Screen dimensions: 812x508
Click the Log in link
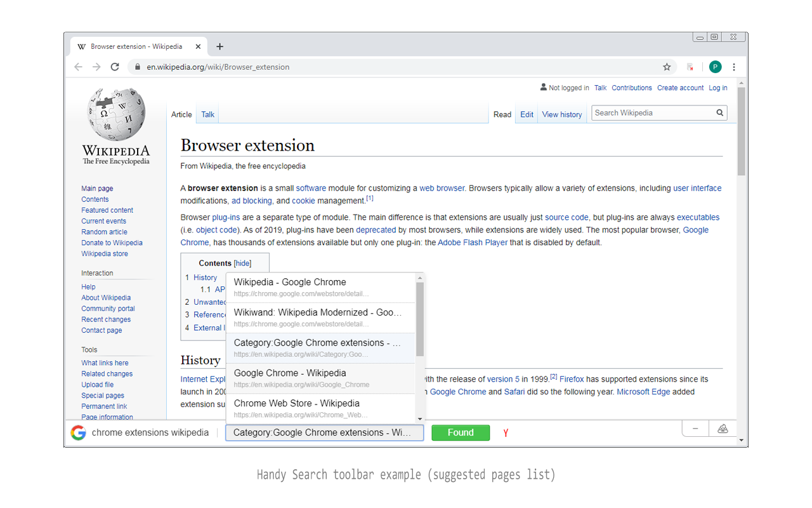(x=718, y=88)
